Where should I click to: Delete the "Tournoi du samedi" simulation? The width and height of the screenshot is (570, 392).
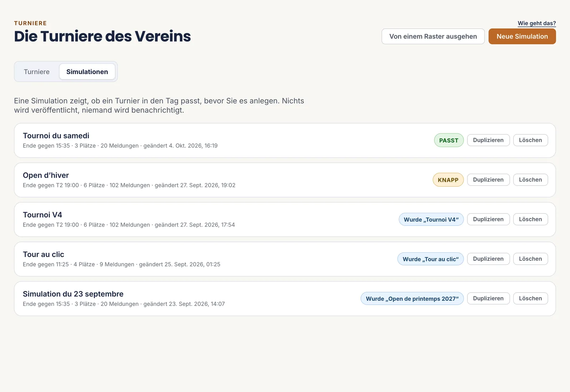click(x=530, y=140)
